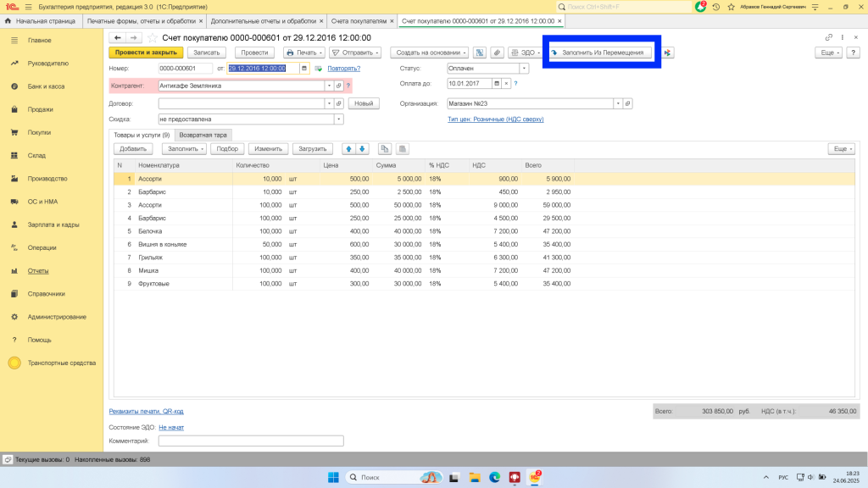Open Организация record with open icon
Viewport: 868px width, 488px height.
tap(628, 103)
